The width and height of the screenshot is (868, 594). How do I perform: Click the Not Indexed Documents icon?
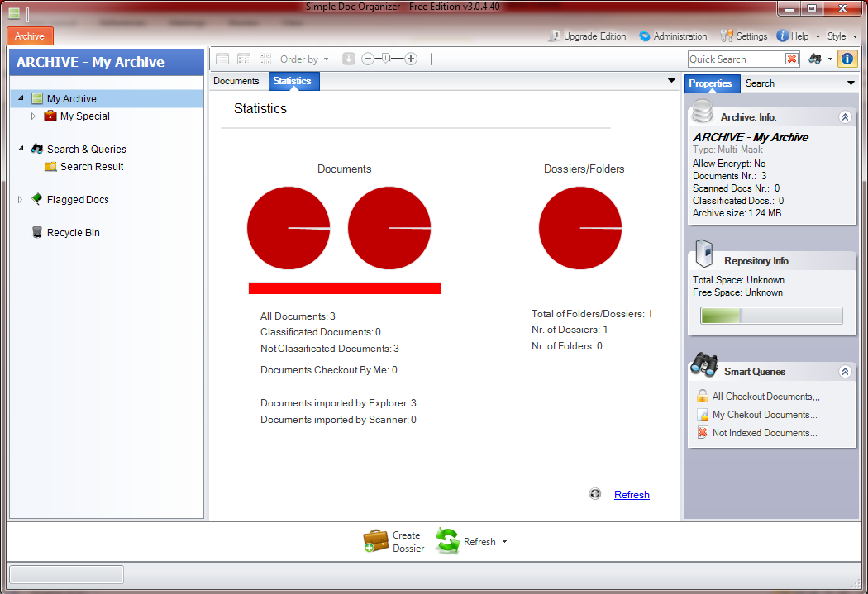(x=703, y=433)
